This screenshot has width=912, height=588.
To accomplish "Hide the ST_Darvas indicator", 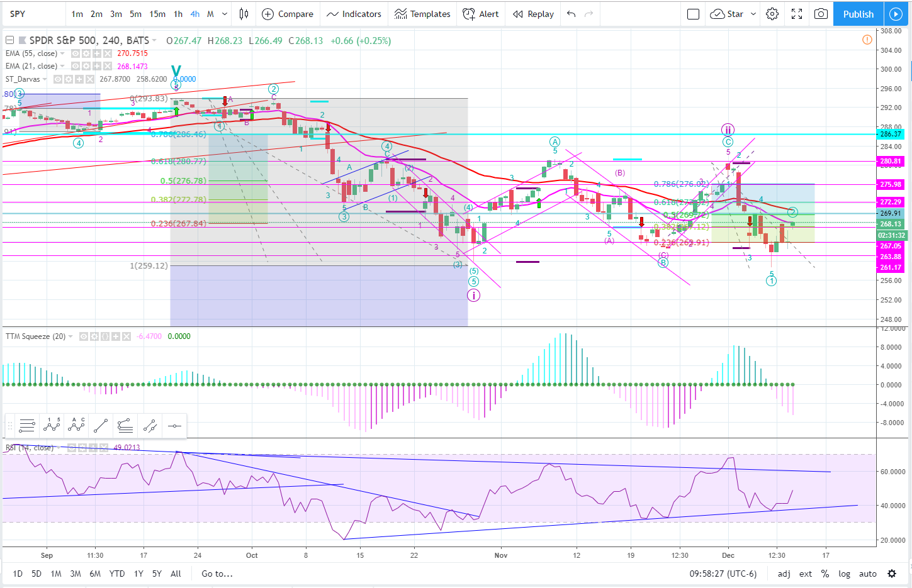I will (x=58, y=79).
